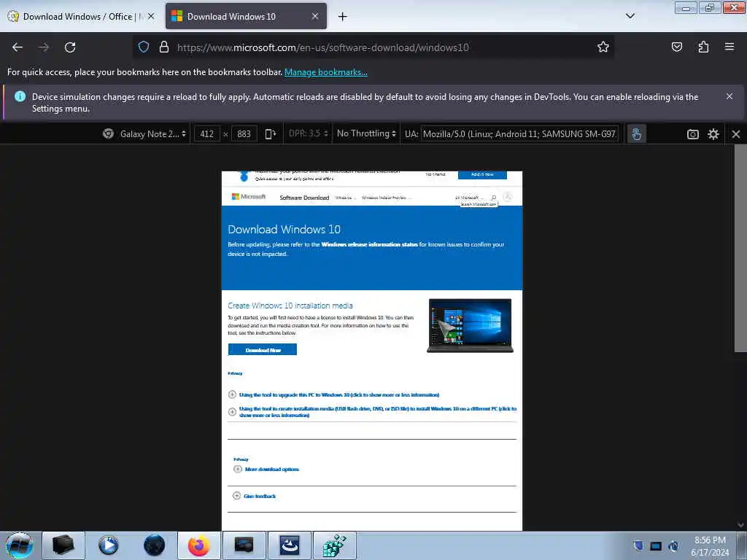Viewport: 747px width, 560px height.
Task: Open Windows release information status link
Action: coord(369,244)
